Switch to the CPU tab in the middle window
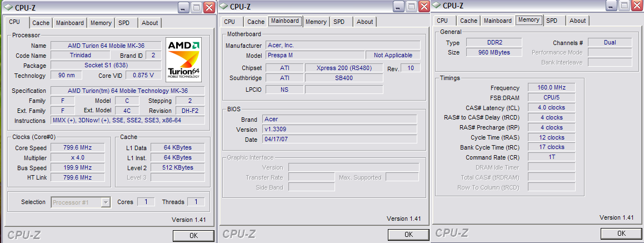The height and width of the screenshot is (243, 644). [x=230, y=22]
